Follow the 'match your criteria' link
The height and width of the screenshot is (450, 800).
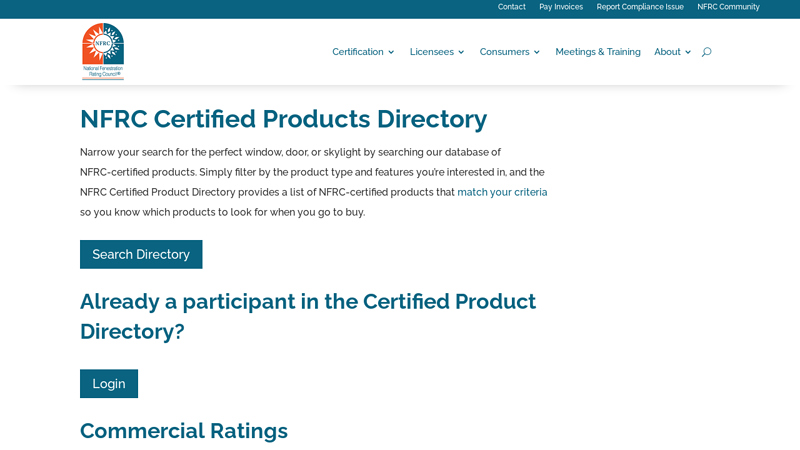502,192
